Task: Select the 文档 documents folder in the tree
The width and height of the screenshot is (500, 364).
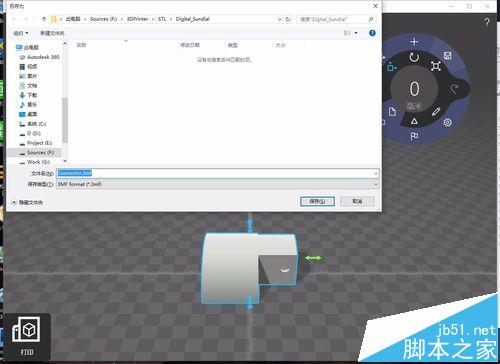Action: [x=28, y=86]
